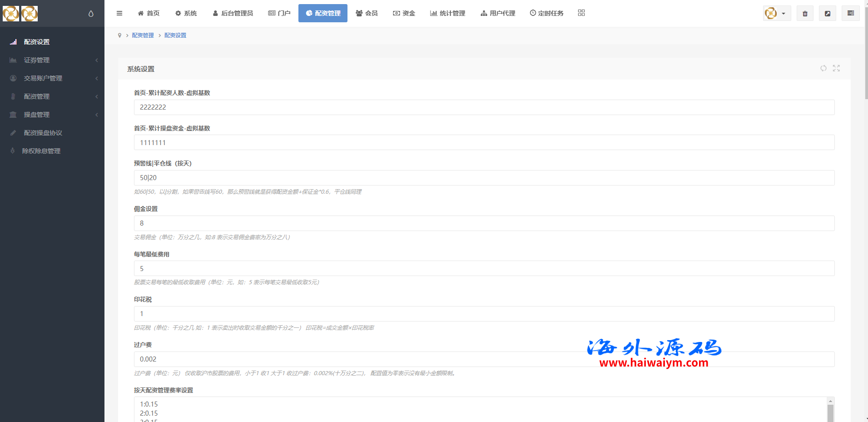Click the trash clear-cache icon
The height and width of the screenshot is (422, 868).
click(805, 14)
